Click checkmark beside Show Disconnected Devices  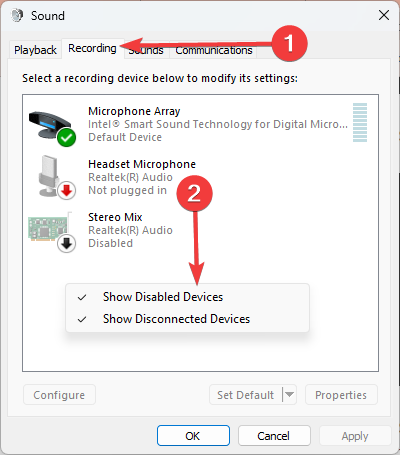[x=82, y=319]
